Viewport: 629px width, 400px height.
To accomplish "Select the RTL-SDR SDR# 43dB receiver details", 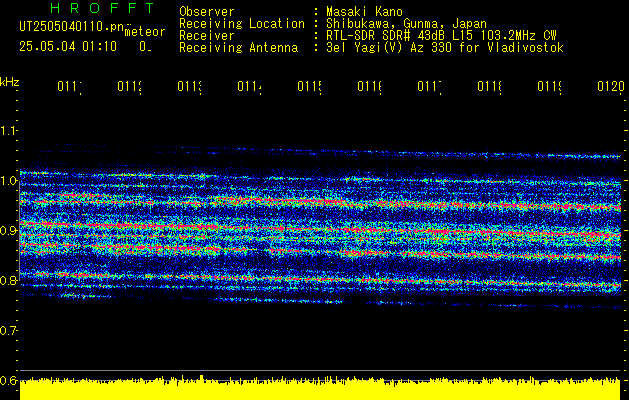I will [441, 36].
